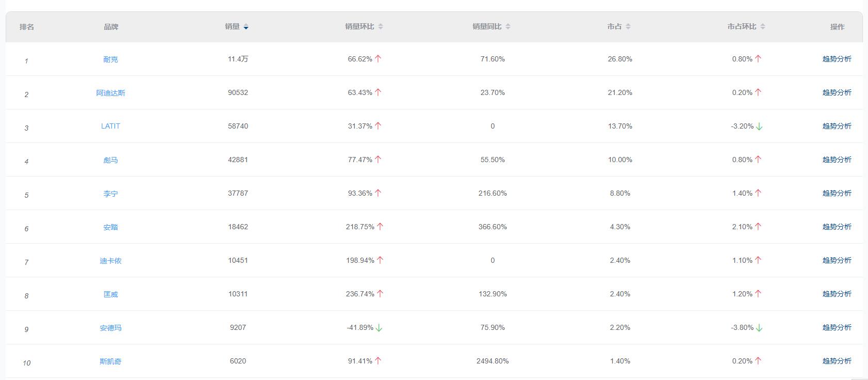Click the 市占环比 sort arrows

pyautogui.click(x=763, y=27)
